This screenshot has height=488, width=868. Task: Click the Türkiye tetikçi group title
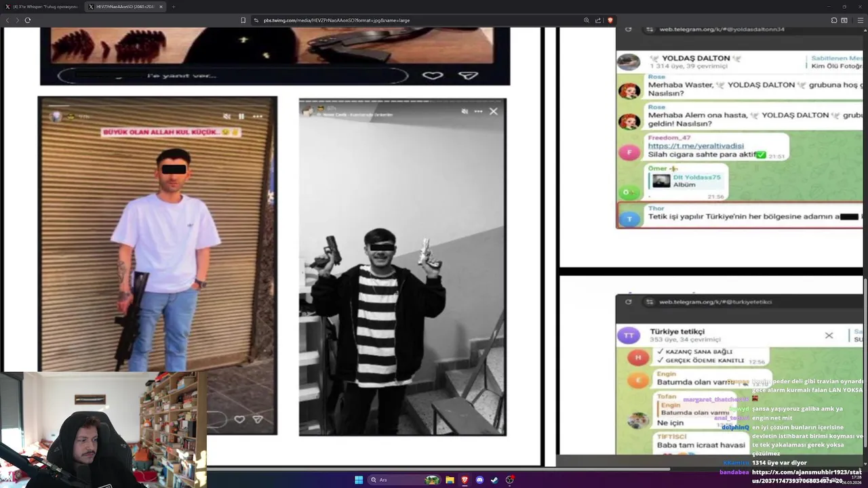click(677, 331)
